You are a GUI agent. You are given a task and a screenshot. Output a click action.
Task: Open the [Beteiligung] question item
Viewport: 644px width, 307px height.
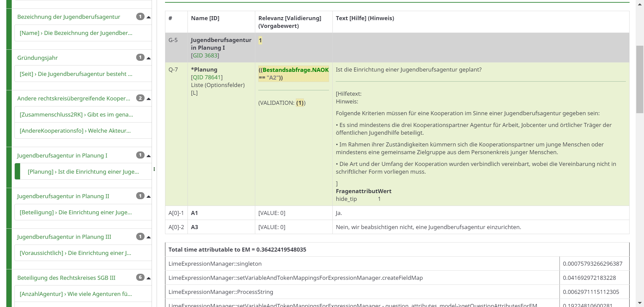click(75, 212)
